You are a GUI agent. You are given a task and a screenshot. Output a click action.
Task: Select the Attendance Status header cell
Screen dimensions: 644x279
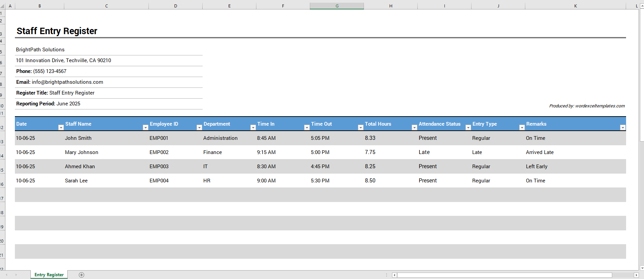444,124
